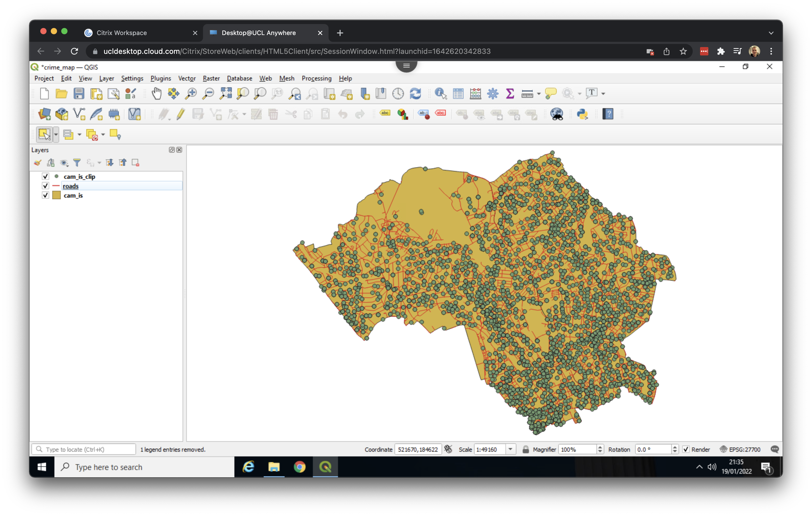Image resolution: width=812 pixels, height=516 pixels.
Task: Uncheck visibility of roads layer
Action: pos(46,186)
